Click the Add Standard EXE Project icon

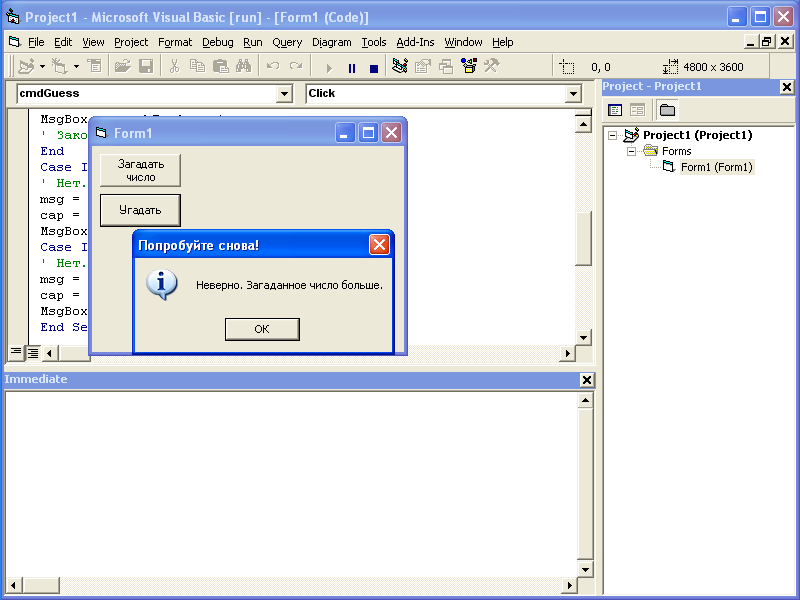pos(27,66)
